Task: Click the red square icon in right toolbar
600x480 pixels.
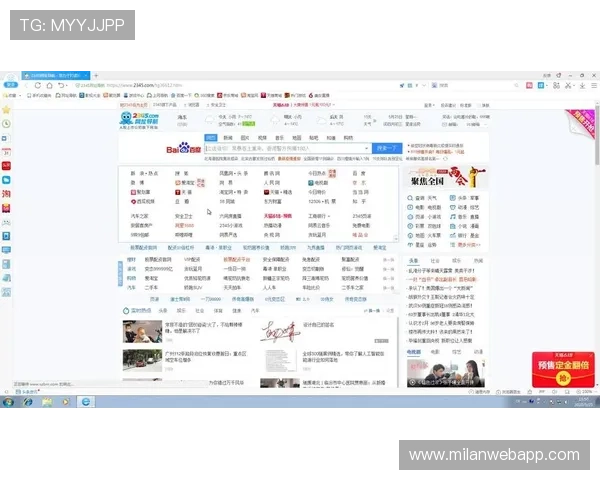Action: (x=529, y=85)
